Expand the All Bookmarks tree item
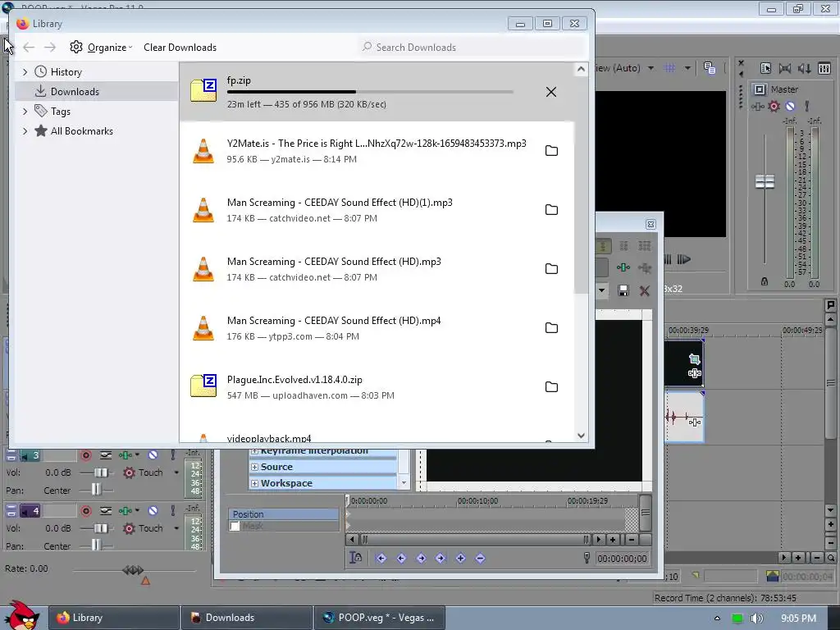840x630 pixels. click(x=25, y=131)
